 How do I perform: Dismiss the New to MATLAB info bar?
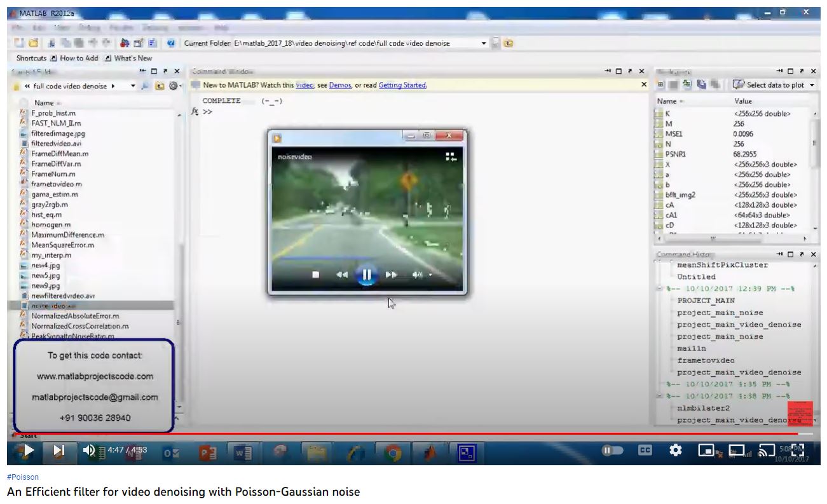click(x=644, y=85)
